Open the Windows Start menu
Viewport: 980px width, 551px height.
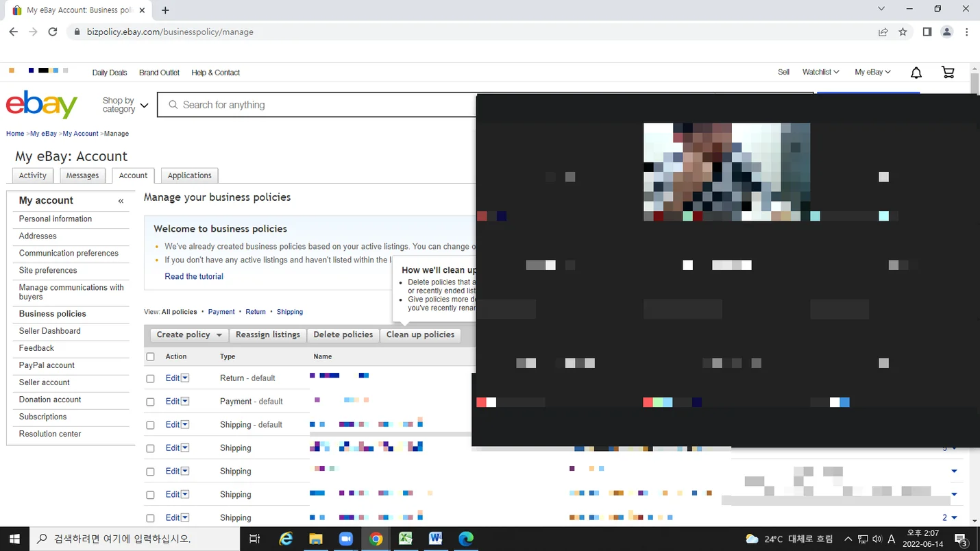point(14,539)
